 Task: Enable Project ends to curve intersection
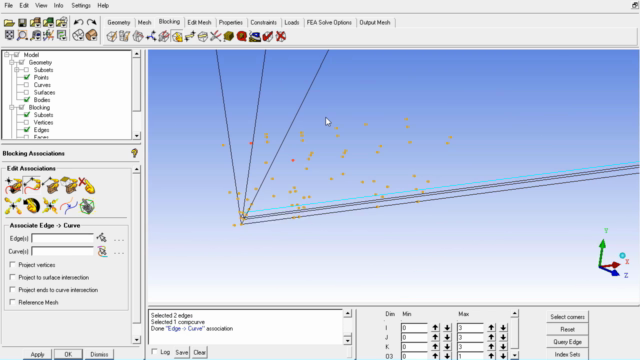[x=12, y=289]
